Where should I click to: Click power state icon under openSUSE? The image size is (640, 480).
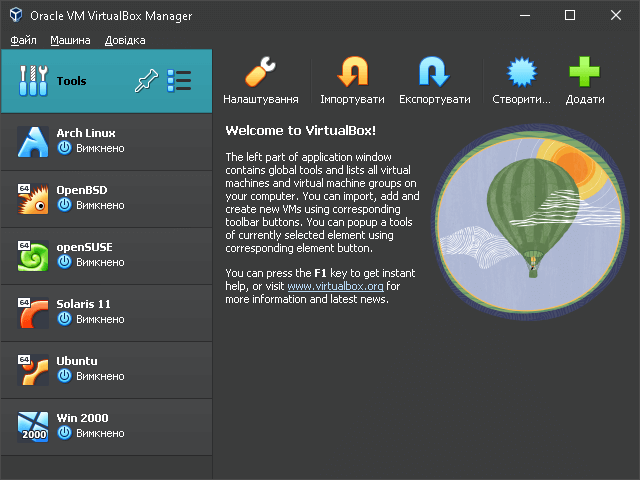click(64, 262)
